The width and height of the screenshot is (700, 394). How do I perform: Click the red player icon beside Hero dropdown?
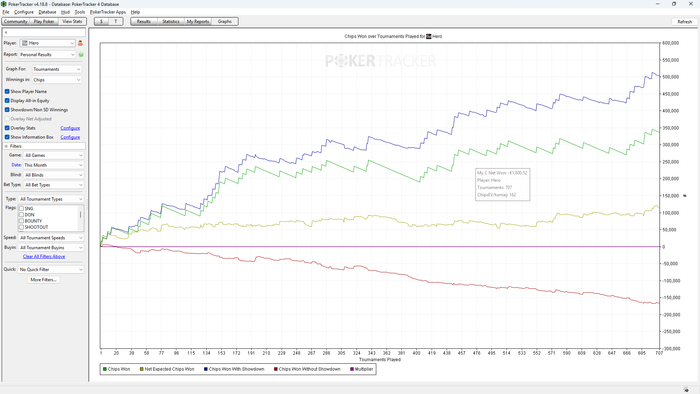click(80, 43)
